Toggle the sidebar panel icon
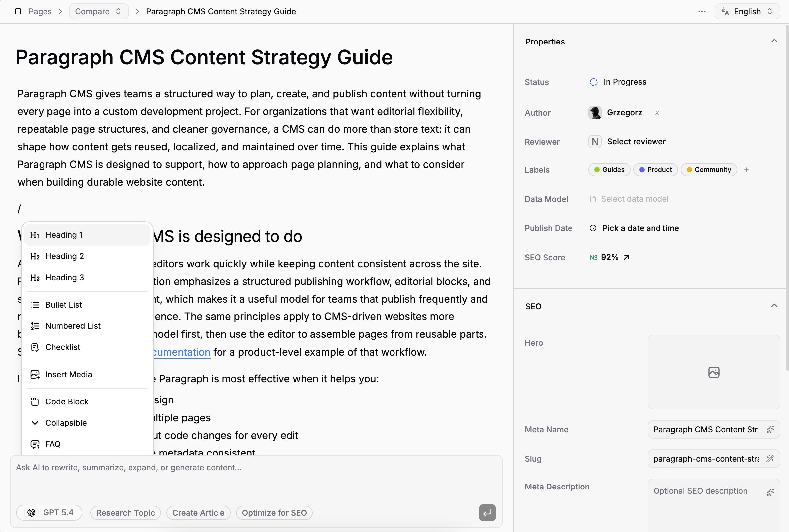Screen dimensions: 789x532 pyautogui.click(x=18, y=11)
